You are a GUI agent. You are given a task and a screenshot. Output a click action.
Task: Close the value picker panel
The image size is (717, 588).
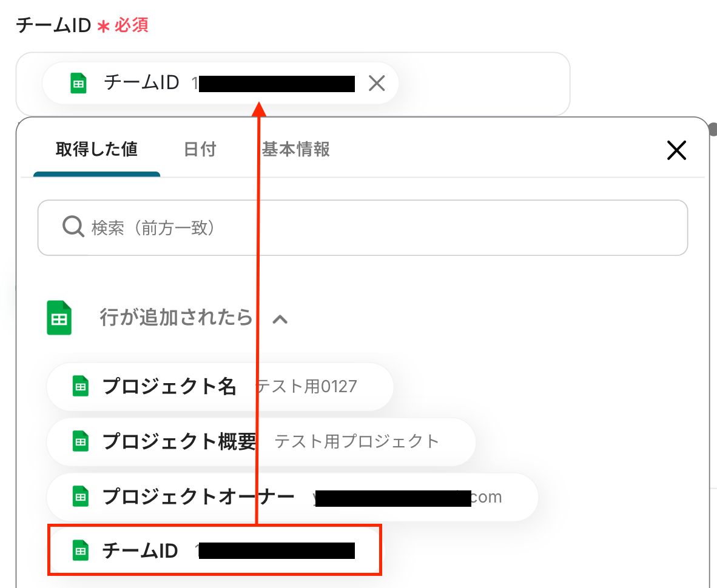pos(676,150)
